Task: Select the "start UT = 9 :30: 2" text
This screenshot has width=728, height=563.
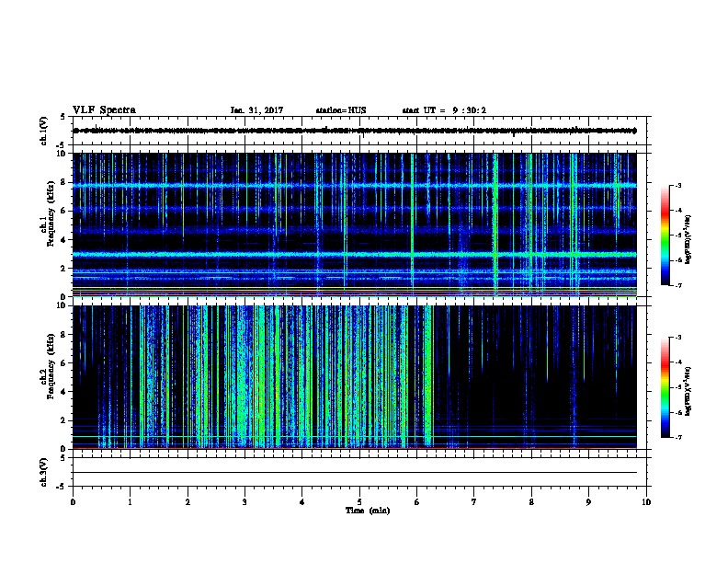Action: click(x=444, y=110)
